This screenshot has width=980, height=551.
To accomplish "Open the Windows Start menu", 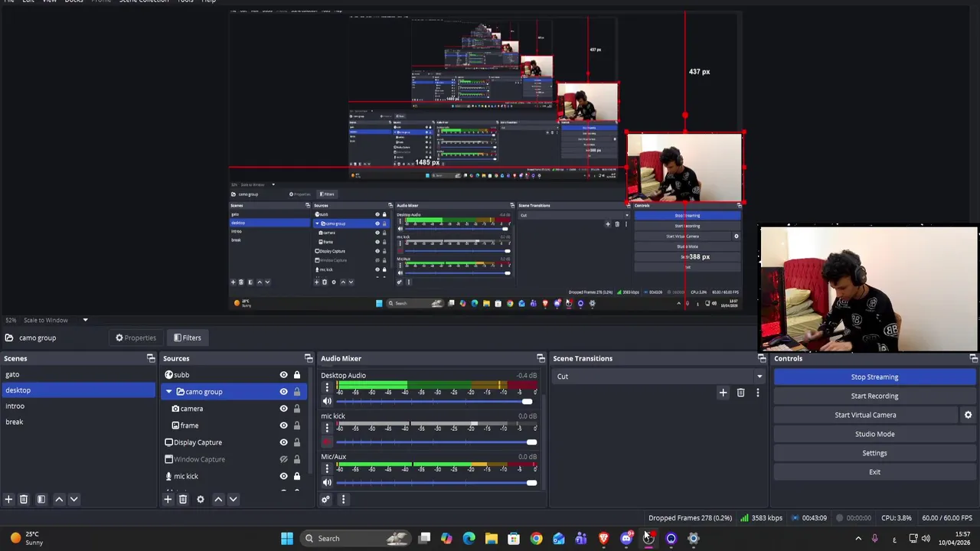I will tap(287, 538).
